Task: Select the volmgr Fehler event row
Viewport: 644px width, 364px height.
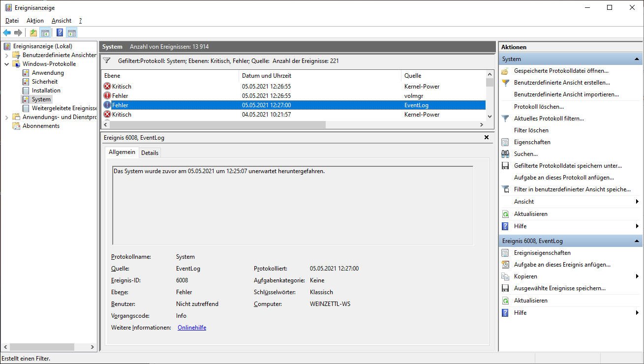Action: (x=295, y=96)
